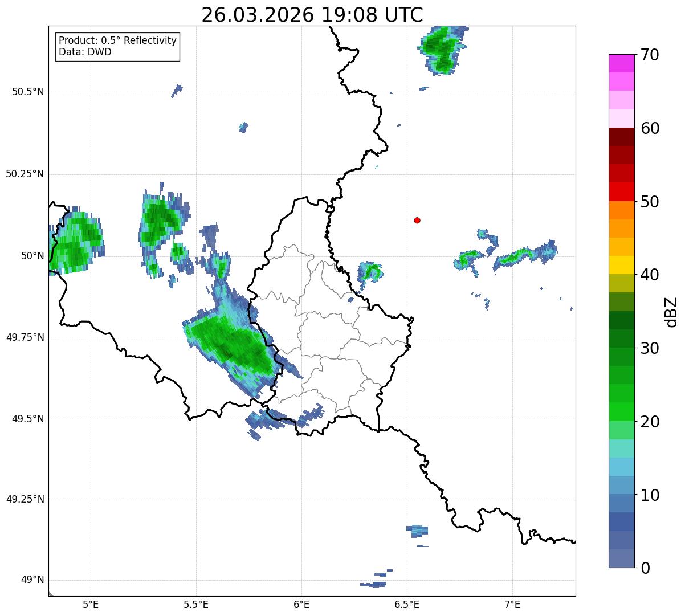The width and height of the screenshot is (685, 616).
Task: Click the red station marker dot
Action: (x=417, y=220)
